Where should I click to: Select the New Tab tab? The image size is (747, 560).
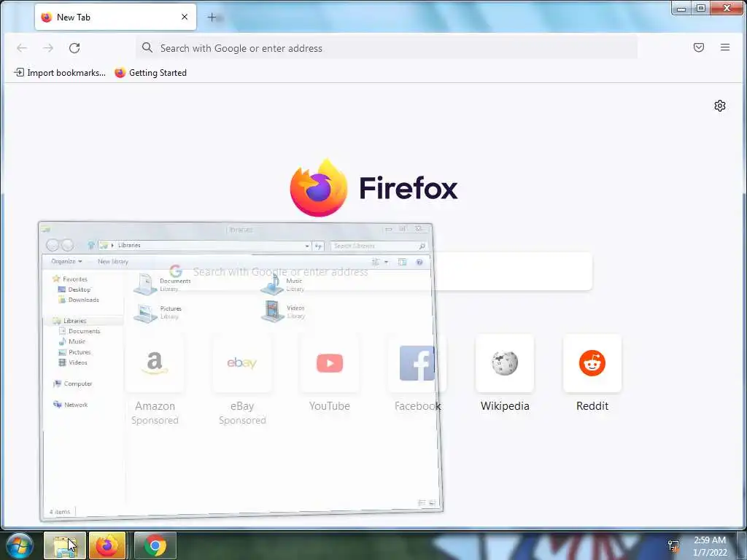[115, 17]
